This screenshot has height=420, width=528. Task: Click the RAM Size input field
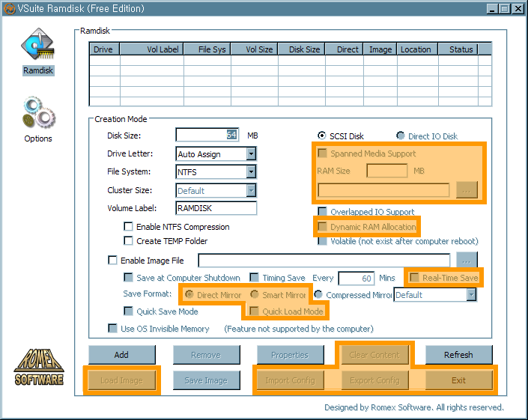click(387, 171)
